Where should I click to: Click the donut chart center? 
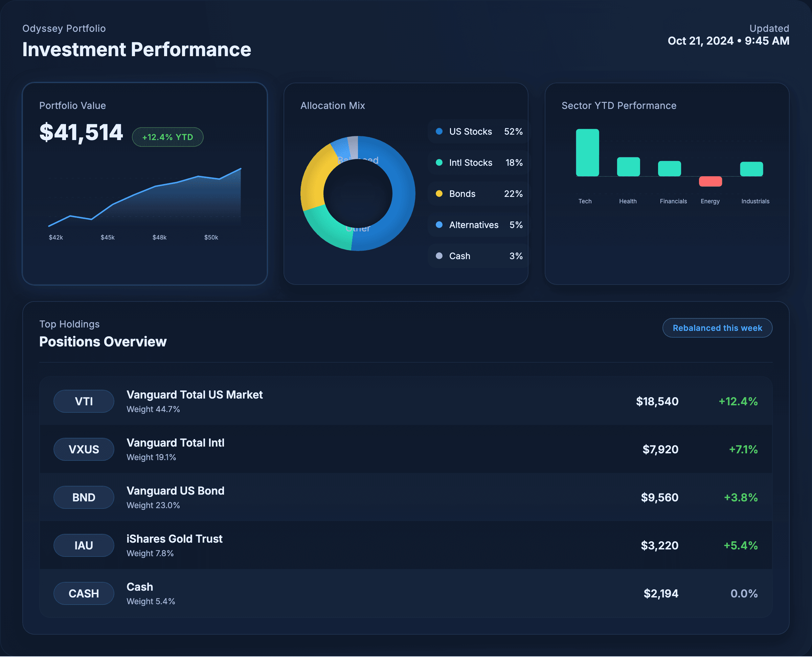358,194
